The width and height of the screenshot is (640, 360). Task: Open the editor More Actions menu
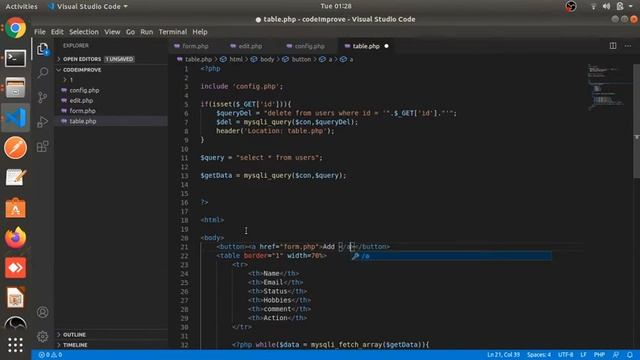pos(628,46)
